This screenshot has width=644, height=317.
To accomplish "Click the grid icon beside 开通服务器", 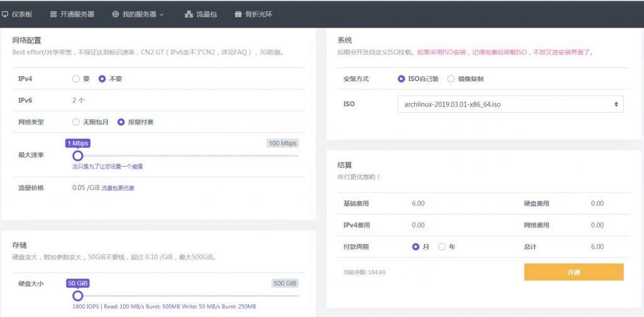I will pyautogui.click(x=53, y=14).
